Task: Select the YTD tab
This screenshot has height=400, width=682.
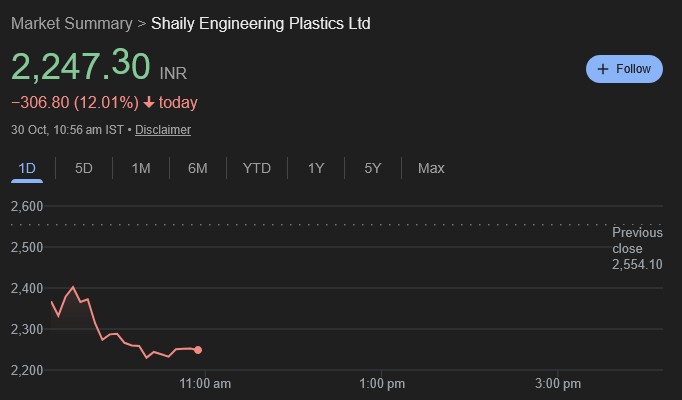Action: (257, 168)
